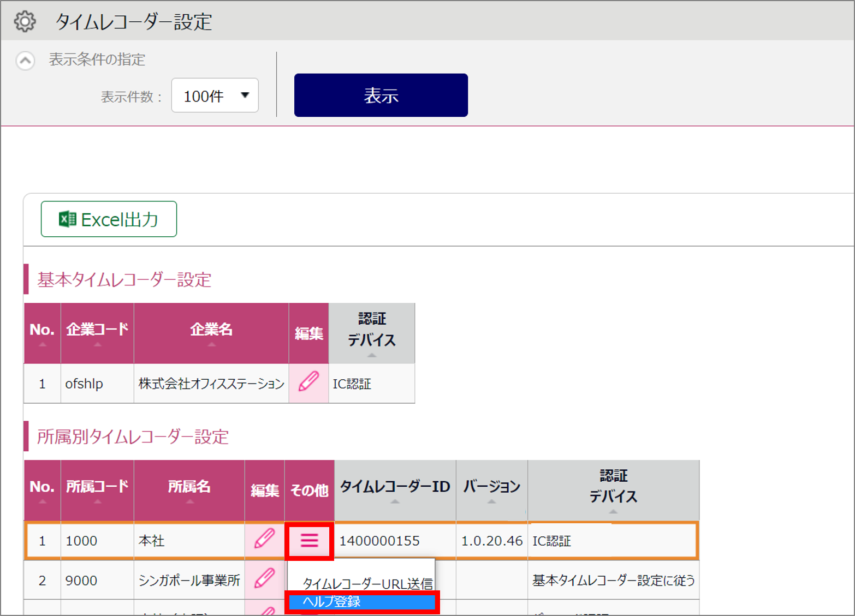Choose タイムレコーダーURL送信 menu entry

point(367,583)
